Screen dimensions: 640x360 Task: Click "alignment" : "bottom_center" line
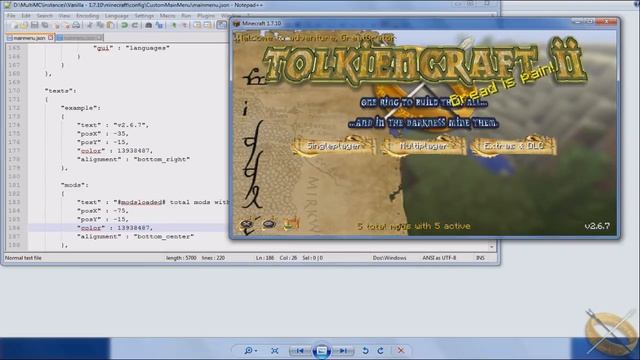pos(135,236)
